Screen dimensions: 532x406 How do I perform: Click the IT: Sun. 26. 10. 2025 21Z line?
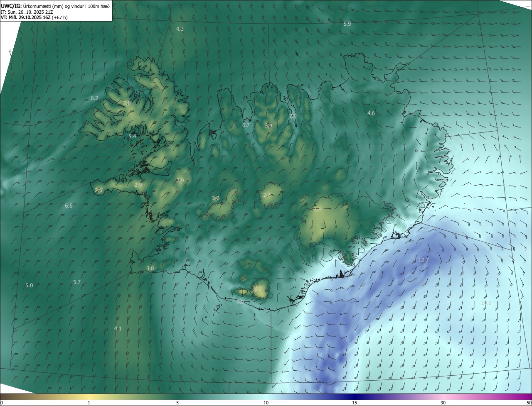pyautogui.click(x=27, y=12)
